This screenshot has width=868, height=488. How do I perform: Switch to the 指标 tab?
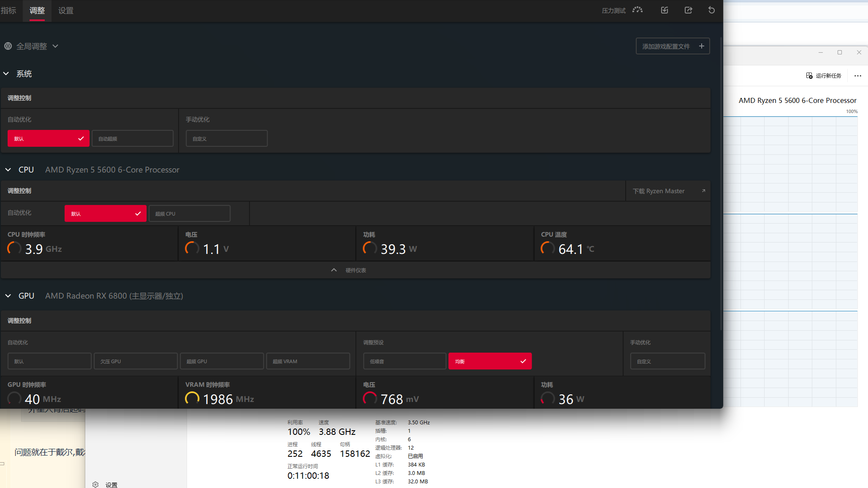click(x=8, y=11)
